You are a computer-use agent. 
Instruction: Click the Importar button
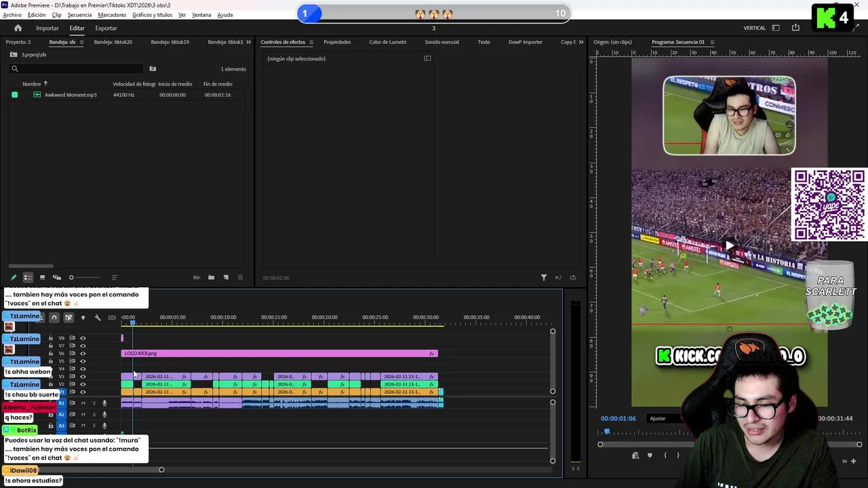[47, 28]
